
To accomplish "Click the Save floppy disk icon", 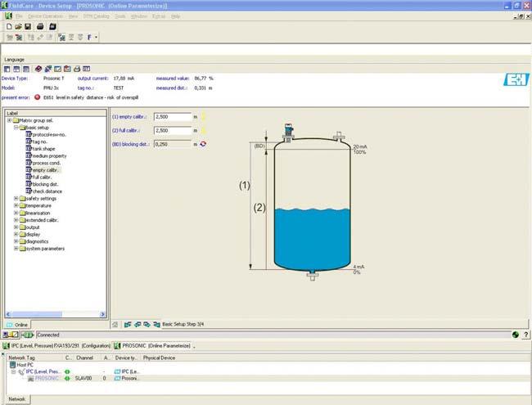I will 28,26.
